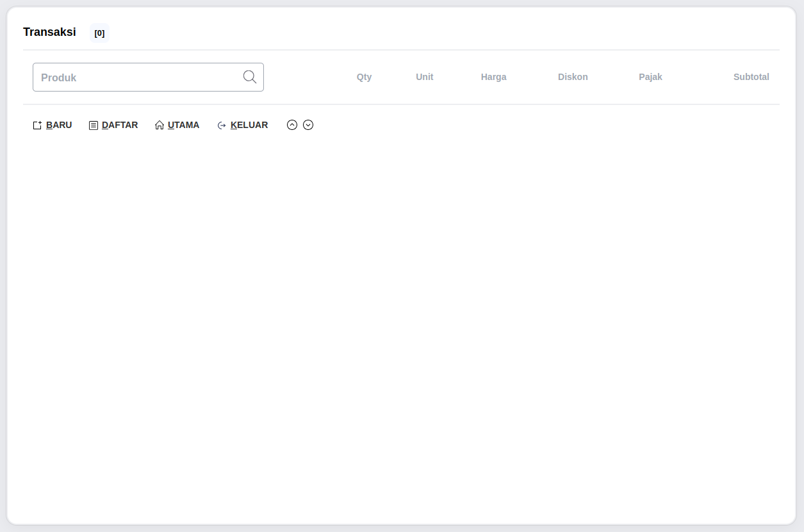Image resolution: width=804 pixels, height=532 pixels.
Task: Click the magnifier search icon in Produk field
Action: click(x=250, y=77)
